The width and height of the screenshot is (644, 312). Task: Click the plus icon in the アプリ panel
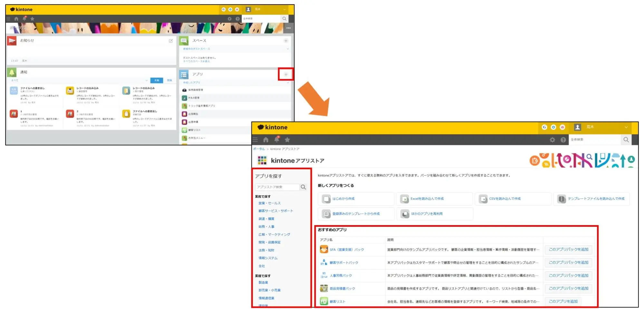pos(285,74)
